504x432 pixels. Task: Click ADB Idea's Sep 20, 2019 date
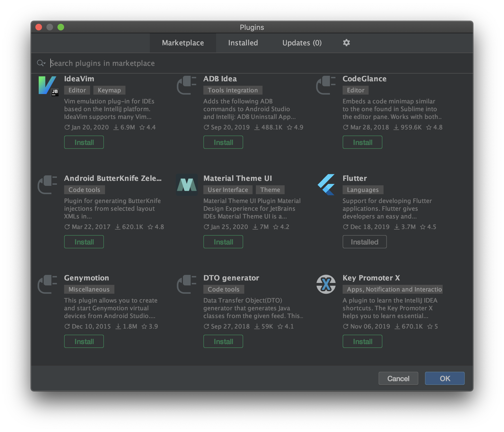[227, 127]
